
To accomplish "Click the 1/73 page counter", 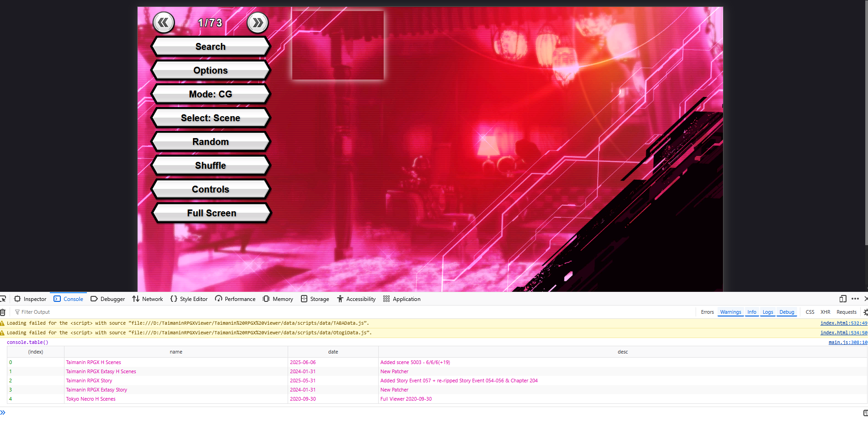I will pos(210,23).
